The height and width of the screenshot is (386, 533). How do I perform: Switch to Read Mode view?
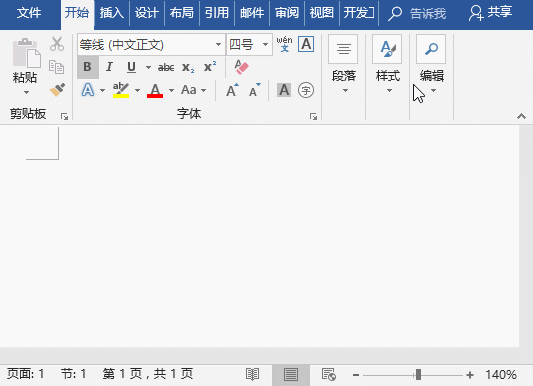click(253, 374)
